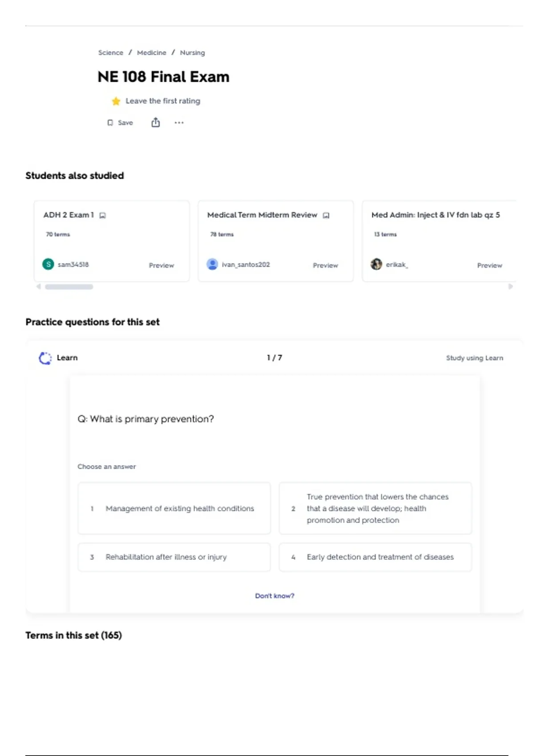Click bookmark icon on Medical Term Midterm Review

coord(326,216)
